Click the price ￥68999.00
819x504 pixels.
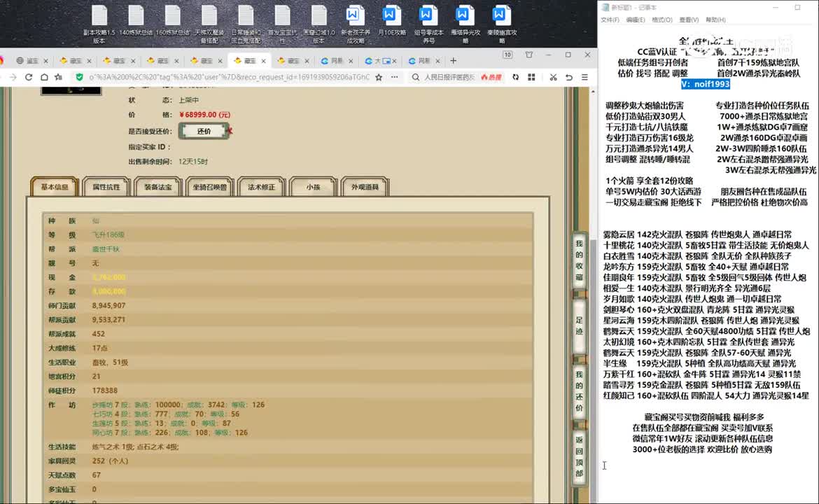[x=204, y=115]
